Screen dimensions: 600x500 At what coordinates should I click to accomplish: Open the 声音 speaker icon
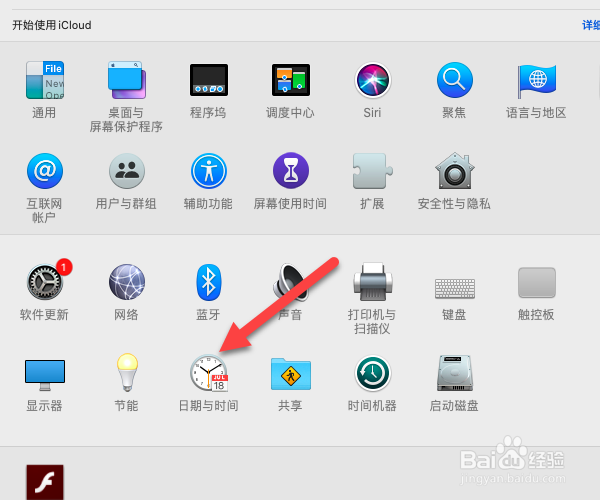point(291,282)
